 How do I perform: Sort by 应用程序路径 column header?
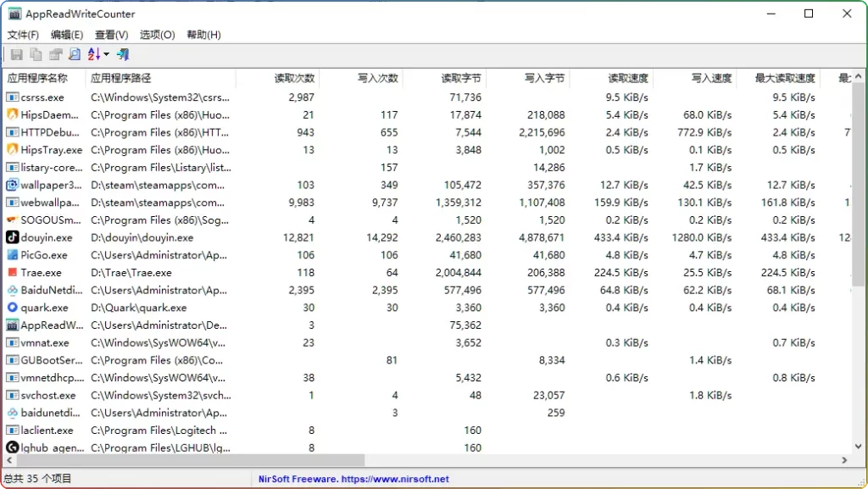[x=160, y=78]
